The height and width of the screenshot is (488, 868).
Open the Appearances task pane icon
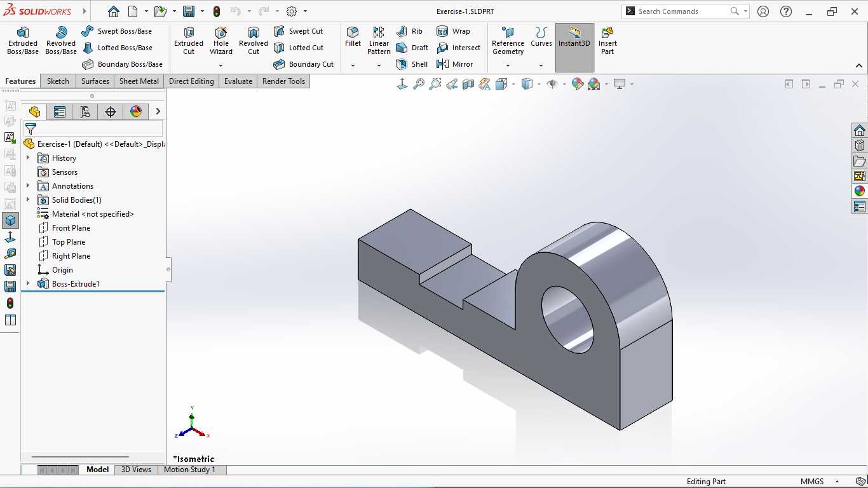tap(860, 191)
